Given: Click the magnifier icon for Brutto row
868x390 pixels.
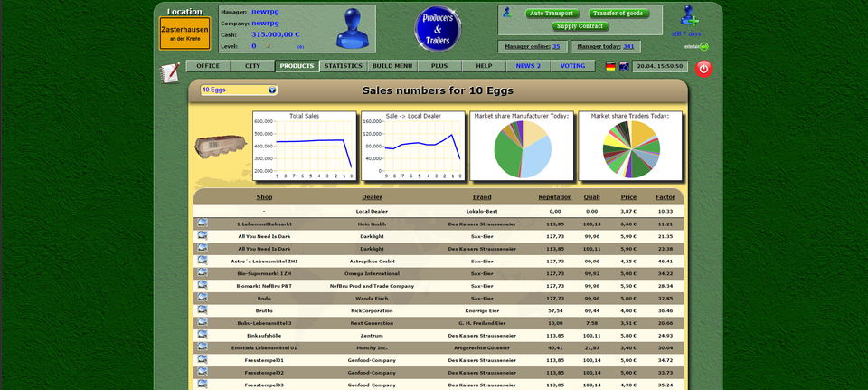Looking at the screenshot, I should tap(203, 309).
